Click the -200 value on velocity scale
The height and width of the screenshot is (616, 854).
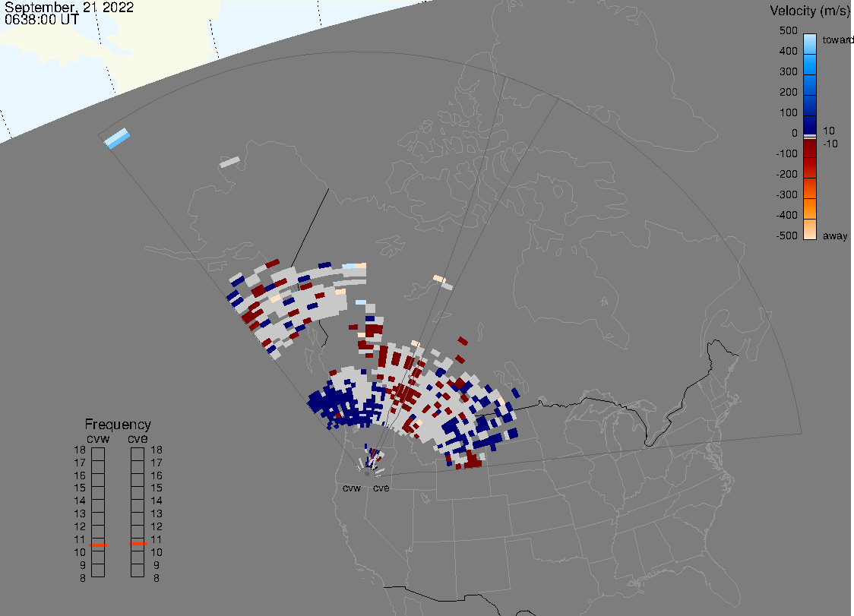[x=786, y=174]
